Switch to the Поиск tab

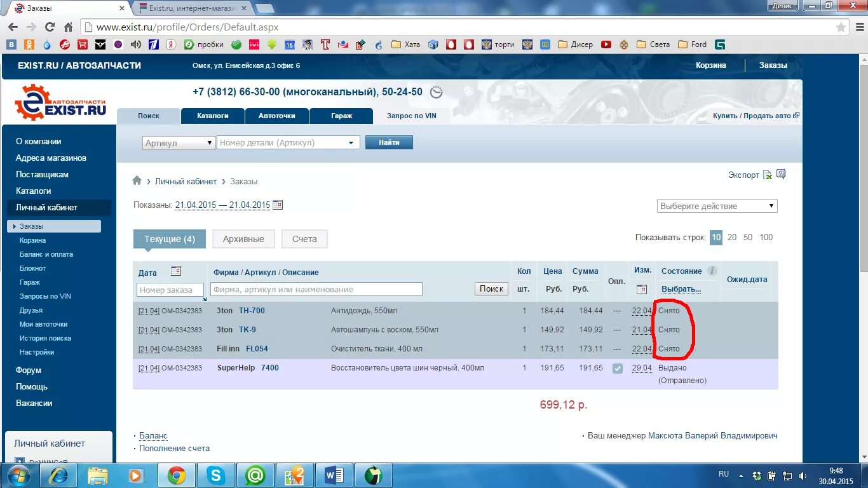click(x=149, y=116)
